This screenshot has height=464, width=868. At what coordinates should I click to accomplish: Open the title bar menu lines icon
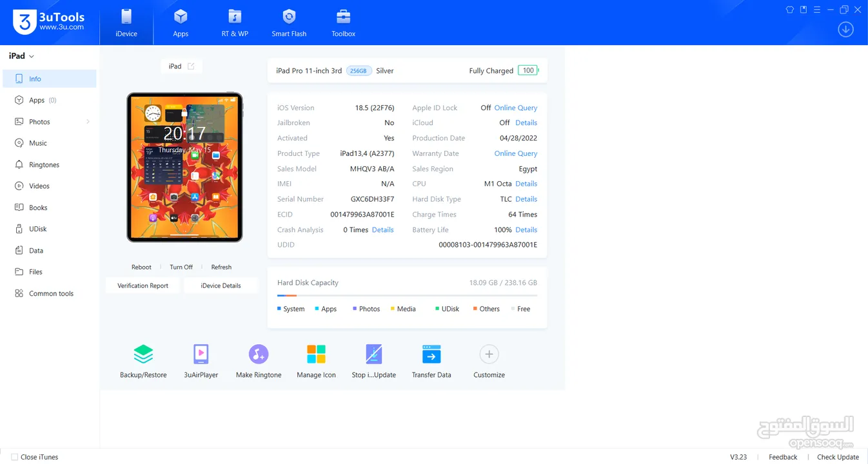(x=817, y=10)
